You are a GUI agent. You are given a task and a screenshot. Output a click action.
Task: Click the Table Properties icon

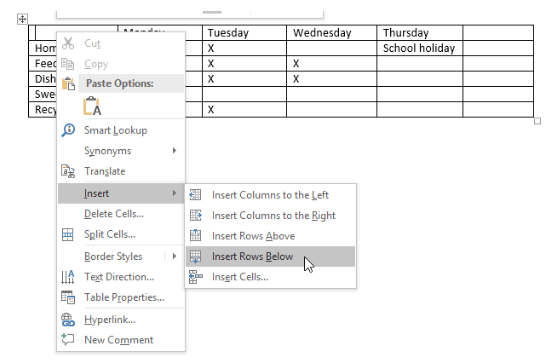point(68,297)
